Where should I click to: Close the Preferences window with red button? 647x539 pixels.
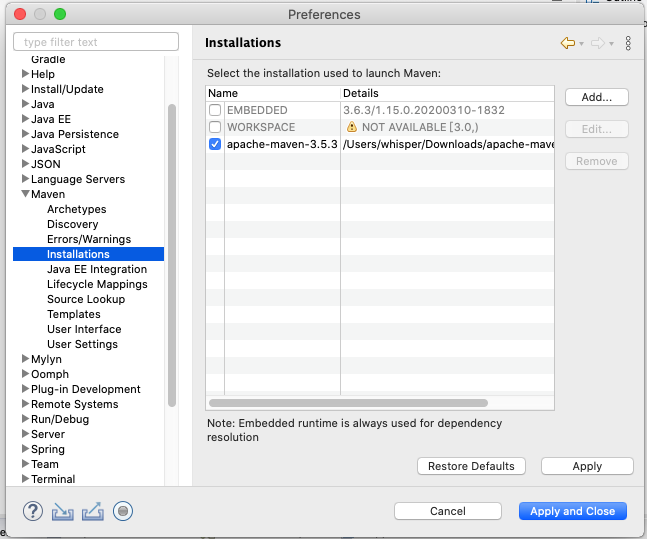click(x=20, y=14)
